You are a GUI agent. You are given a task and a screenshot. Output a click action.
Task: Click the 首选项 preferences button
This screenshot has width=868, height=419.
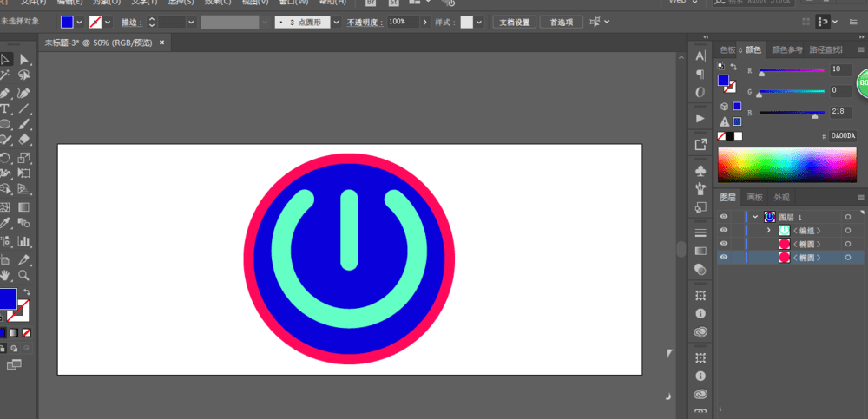click(x=561, y=23)
